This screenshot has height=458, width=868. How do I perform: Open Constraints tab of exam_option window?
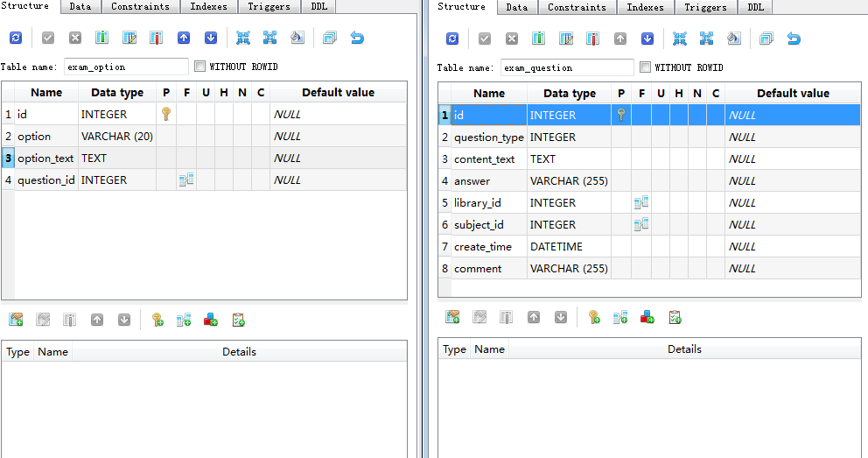141,7
